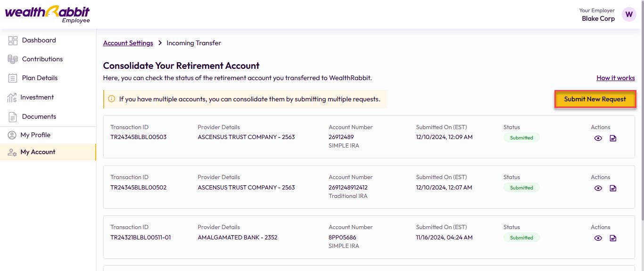Image resolution: width=644 pixels, height=271 pixels.
Task: Open document icon for TR24345BLBL00503
Action: pos(613,138)
